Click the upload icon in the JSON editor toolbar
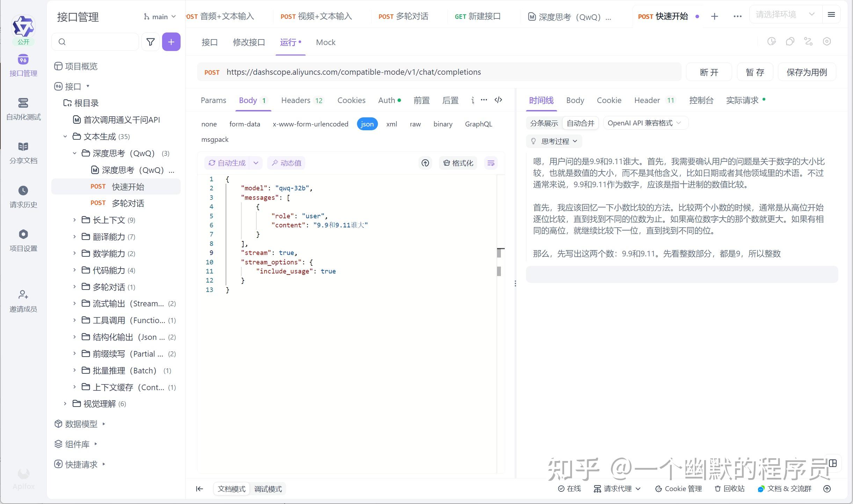Viewport: 853px width, 504px height. [x=425, y=163]
